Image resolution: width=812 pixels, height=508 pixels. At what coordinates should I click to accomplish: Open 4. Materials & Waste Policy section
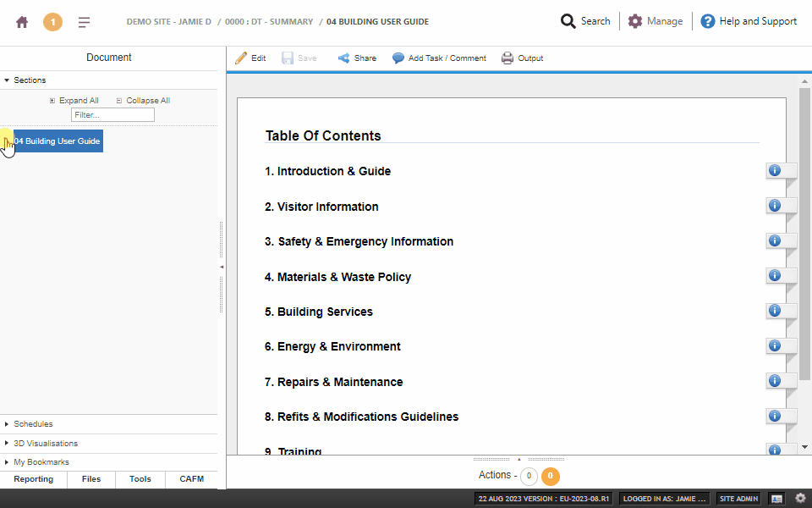pos(337,277)
